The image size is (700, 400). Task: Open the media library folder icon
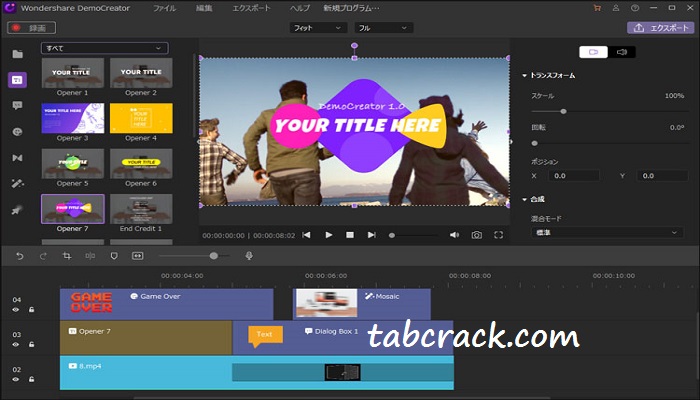tap(17, 54)
